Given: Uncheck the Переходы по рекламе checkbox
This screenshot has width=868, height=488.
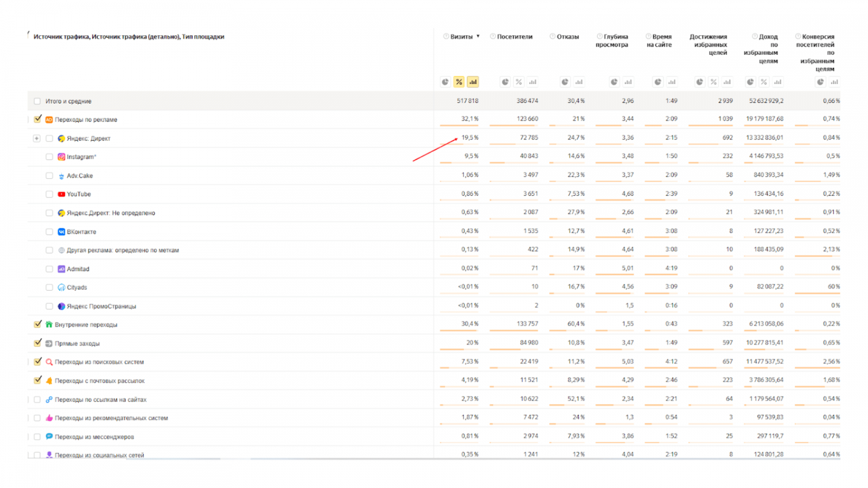Looking at the screenshot, I should pos(37,119).
